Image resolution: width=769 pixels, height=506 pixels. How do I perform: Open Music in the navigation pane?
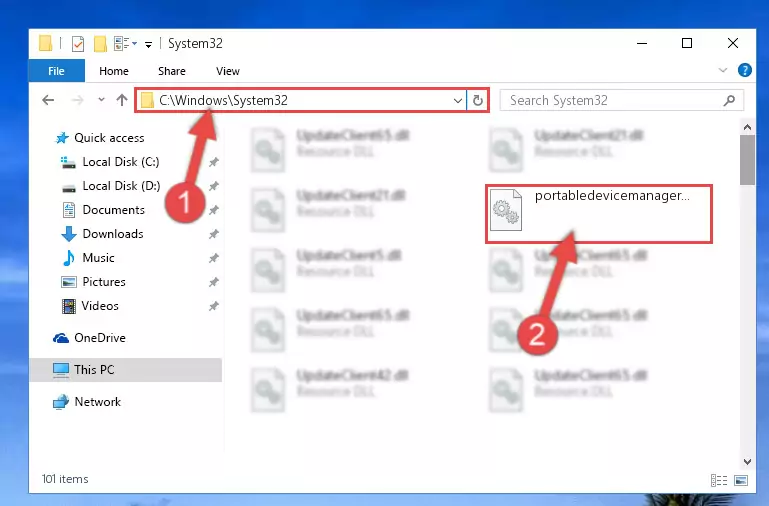98,258
